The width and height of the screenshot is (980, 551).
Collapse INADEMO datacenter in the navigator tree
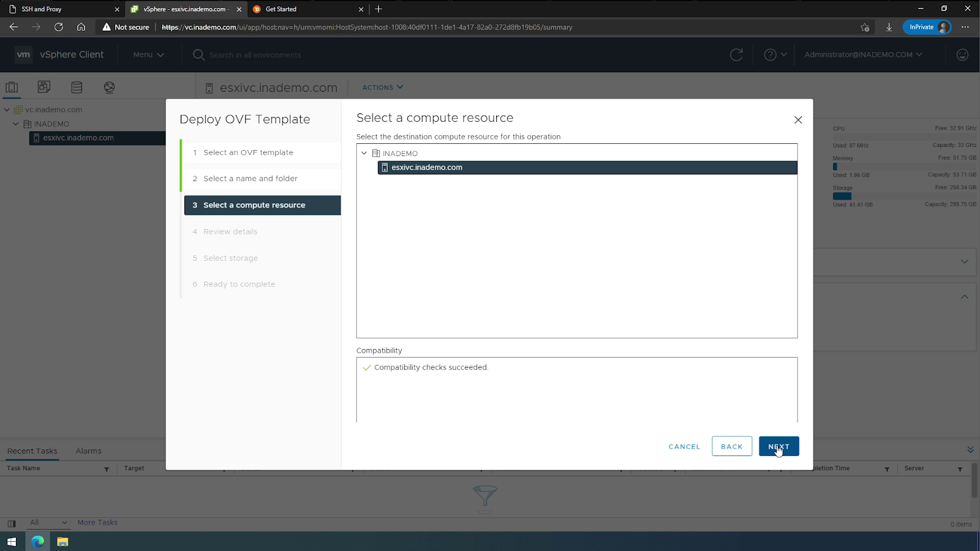(16, 124)
